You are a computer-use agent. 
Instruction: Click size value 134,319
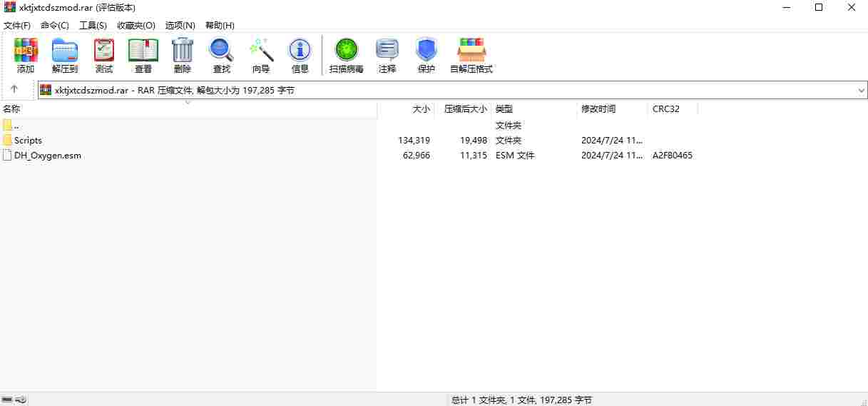(x=414, y=140)
